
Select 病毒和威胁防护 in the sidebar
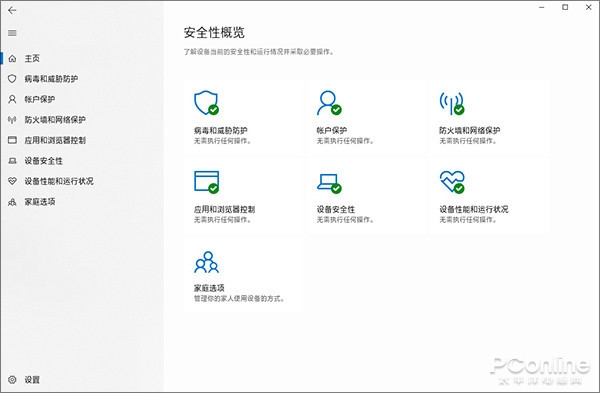tap(51, 79)
